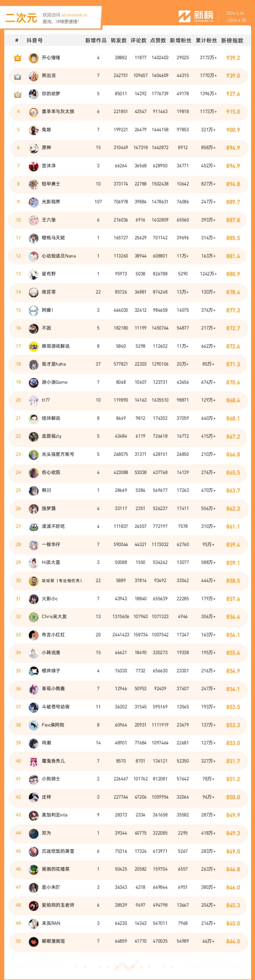Click the gold crown rank-one badge

click(17, 58)
